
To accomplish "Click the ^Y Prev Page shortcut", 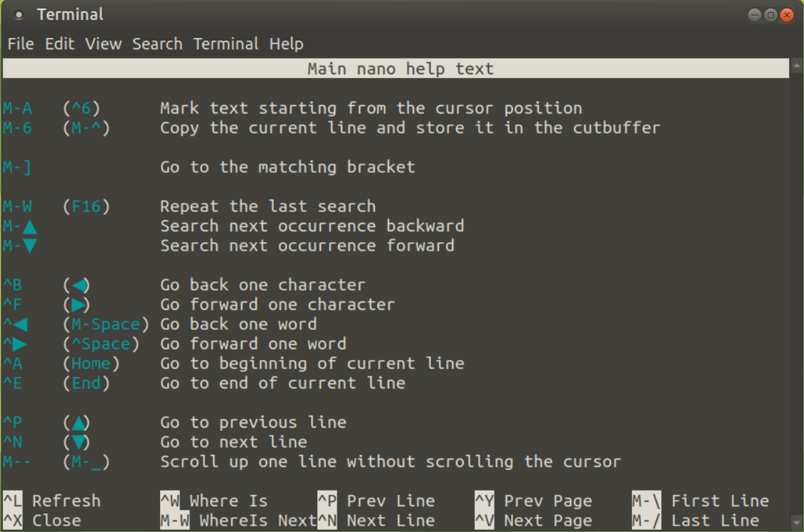I will (533, 501).
